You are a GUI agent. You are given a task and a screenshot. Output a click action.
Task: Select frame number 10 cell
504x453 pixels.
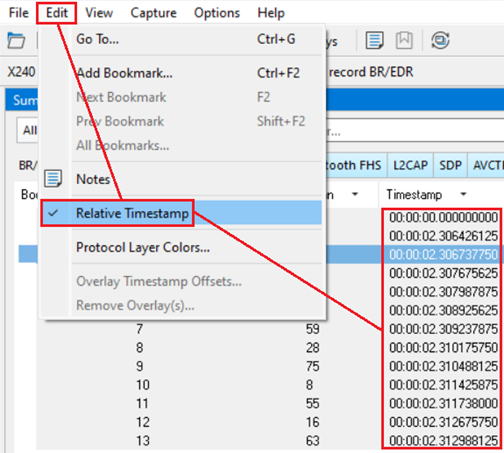point(143,385)
